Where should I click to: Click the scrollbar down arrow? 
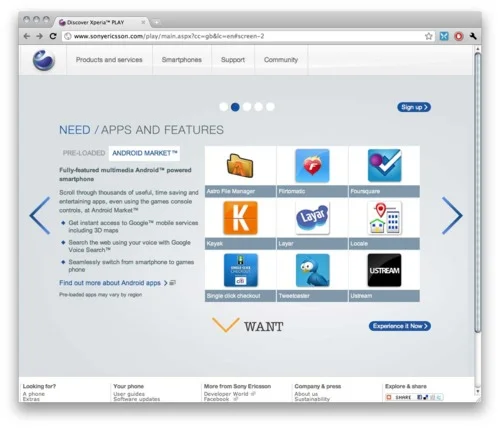[477, 392]
